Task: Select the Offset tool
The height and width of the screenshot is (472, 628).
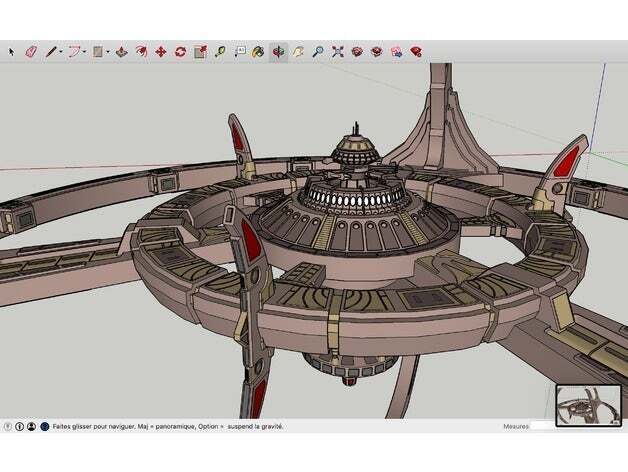Action: 141,52
